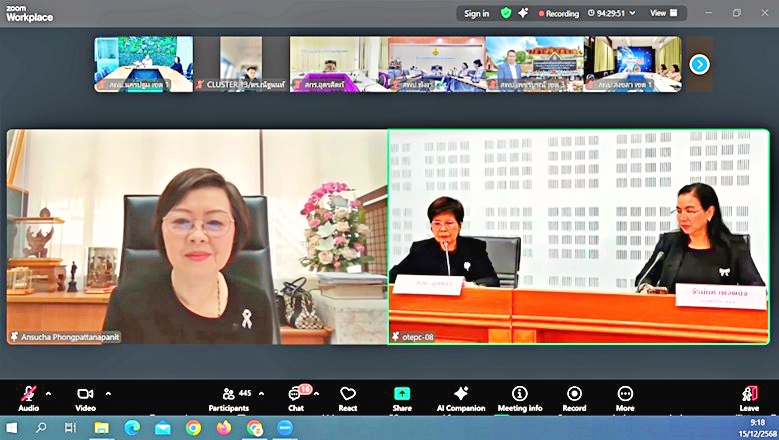The image size is (779, 440).
Task: Expand the meeting timer dropdown chevron
Action: [634, 13]
